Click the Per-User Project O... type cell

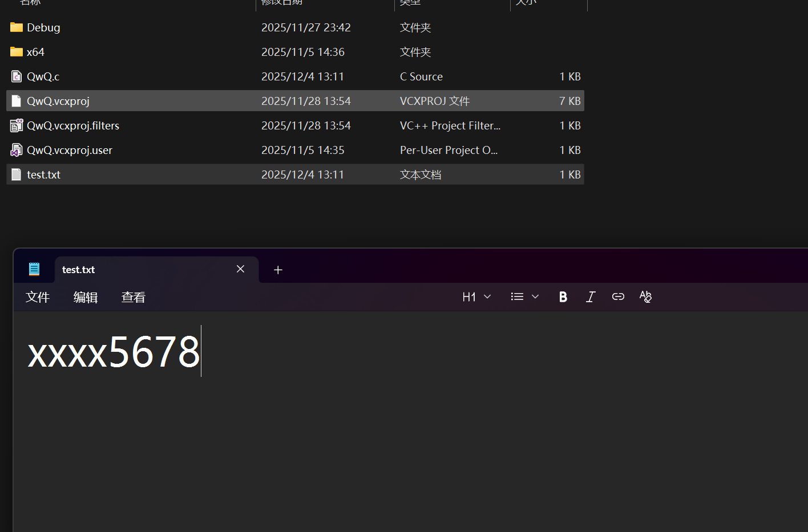point(449,150)
